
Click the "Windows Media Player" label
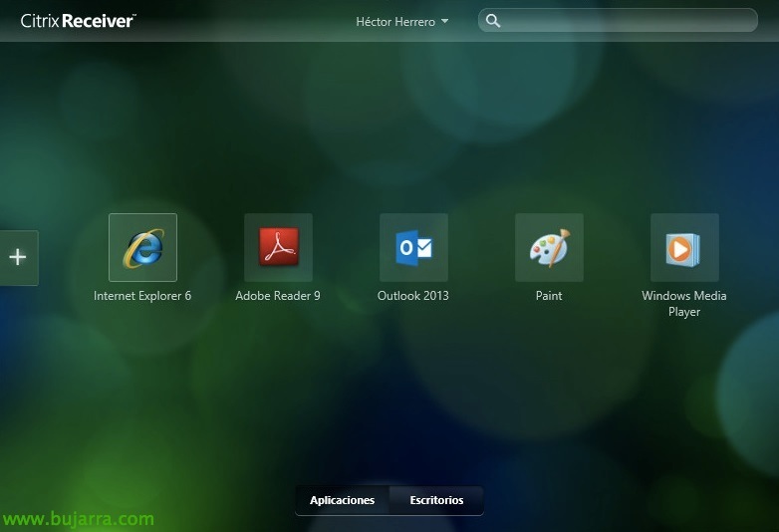tap(684, 304)
